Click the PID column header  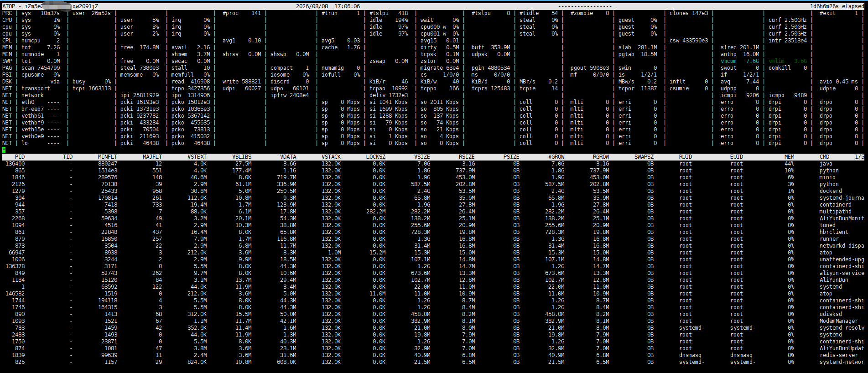20,157
